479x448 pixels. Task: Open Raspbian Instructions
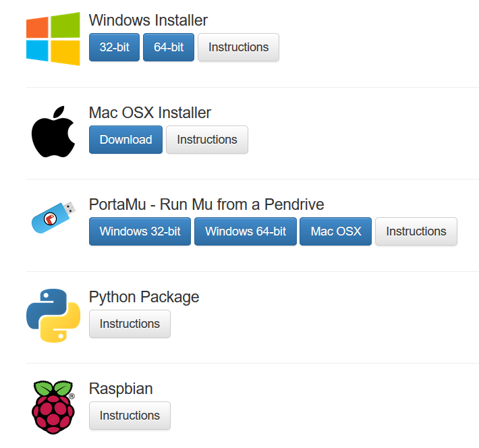[130, 416]
